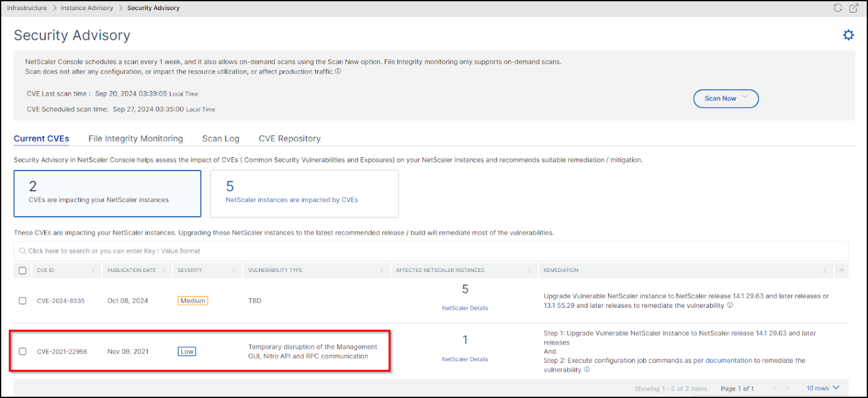Viewport: 868px width, 398px height.
Task: Open the Security Advisory settings gear
Action: click(x=849, y=35)
